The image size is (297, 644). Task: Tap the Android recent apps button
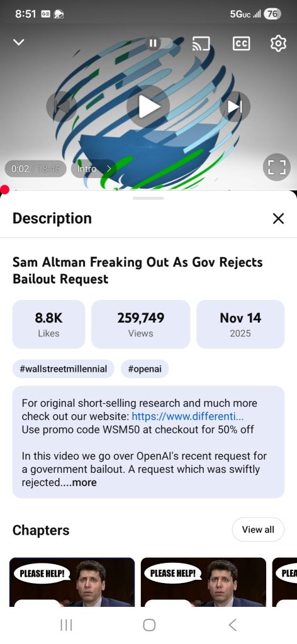pyautogui.click(x=66, y=625)
